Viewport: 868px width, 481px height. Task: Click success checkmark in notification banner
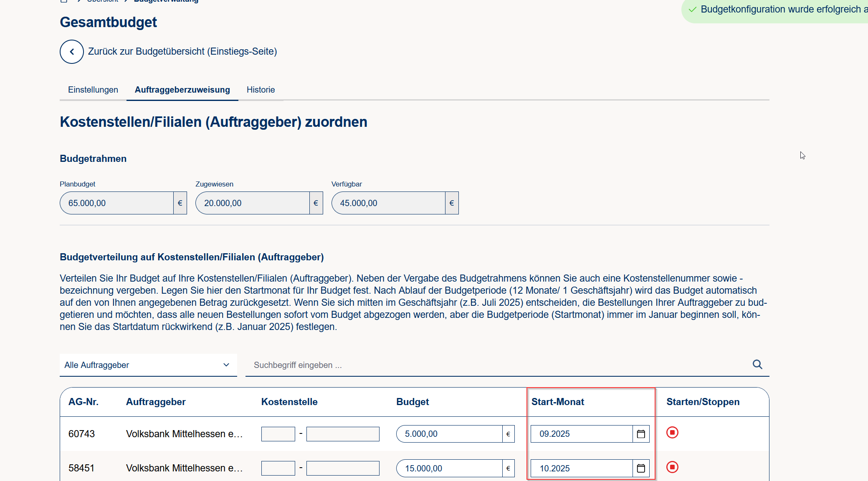[693, 9]
